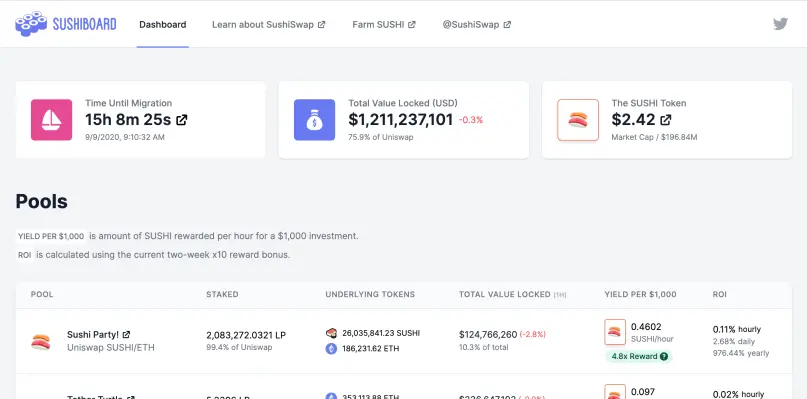Click Uniswap SUSHI/ETH pair label
This screenshot has height=399, width=807.
click(x=111, y=348)
